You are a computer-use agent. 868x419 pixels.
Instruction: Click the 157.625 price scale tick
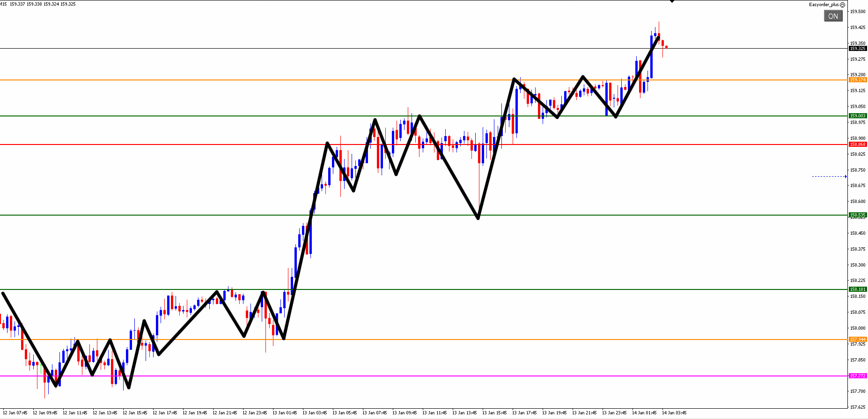coord(858,407)
